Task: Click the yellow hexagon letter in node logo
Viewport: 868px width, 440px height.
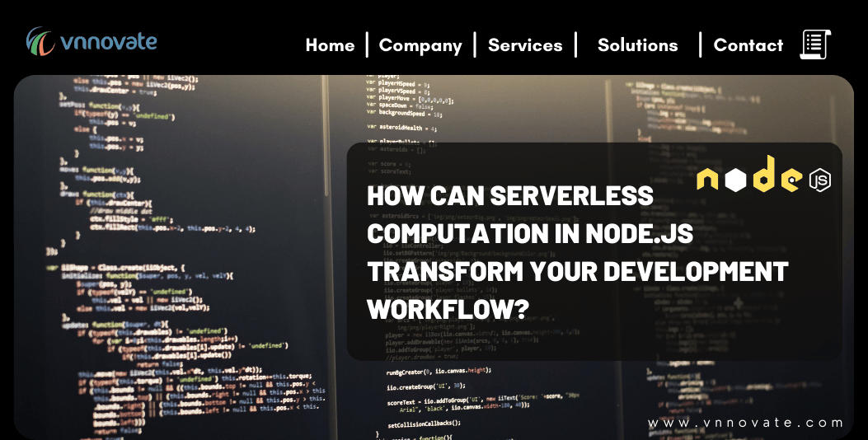Action: pyautogui.click(x=736, y=180)
